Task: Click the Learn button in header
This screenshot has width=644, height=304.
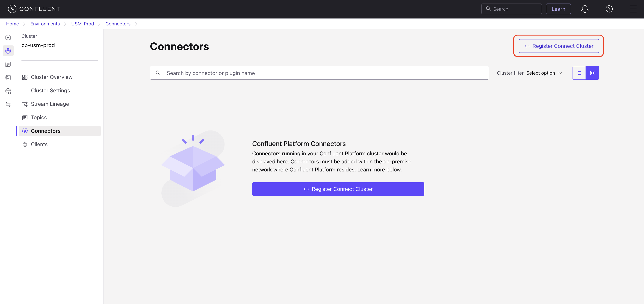Action: coord(558,9)
